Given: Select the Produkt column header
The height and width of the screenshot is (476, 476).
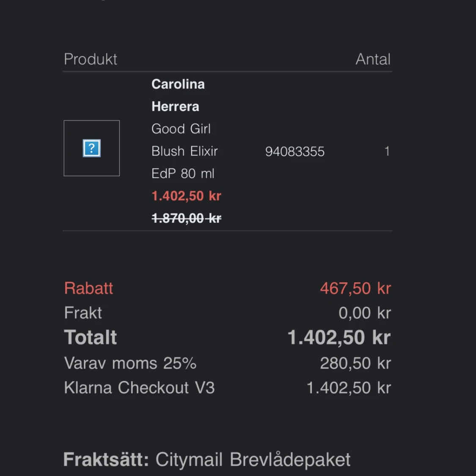Looking at the screenshot, I should 91,59.
